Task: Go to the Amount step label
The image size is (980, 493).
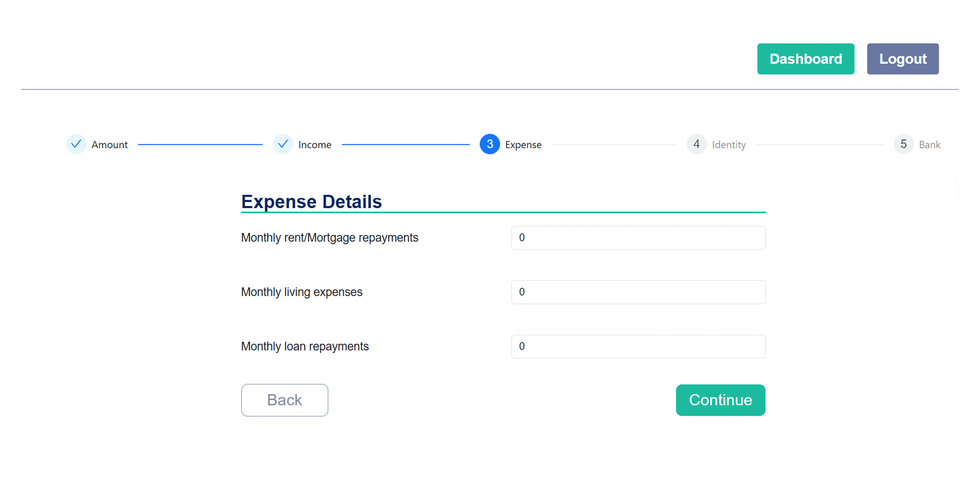Action: point(110,145)
